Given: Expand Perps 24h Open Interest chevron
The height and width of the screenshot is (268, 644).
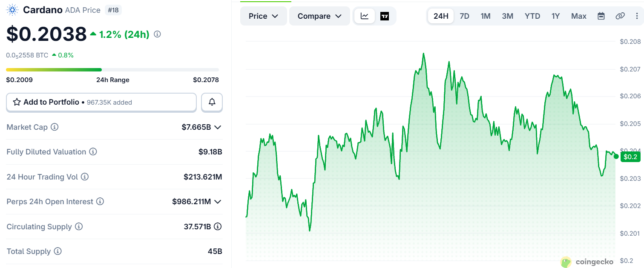Looking at the screenshot, I should click(x=218, y=202).
